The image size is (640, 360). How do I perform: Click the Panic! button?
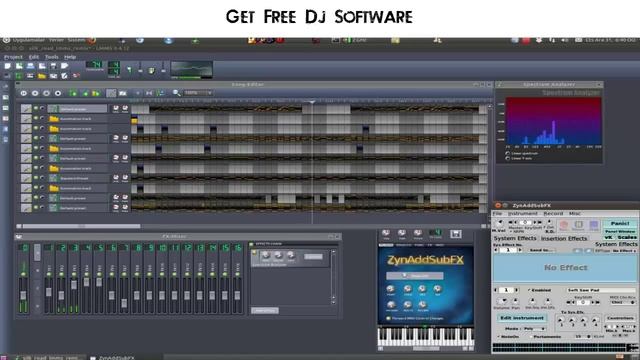tap(620, 224)
